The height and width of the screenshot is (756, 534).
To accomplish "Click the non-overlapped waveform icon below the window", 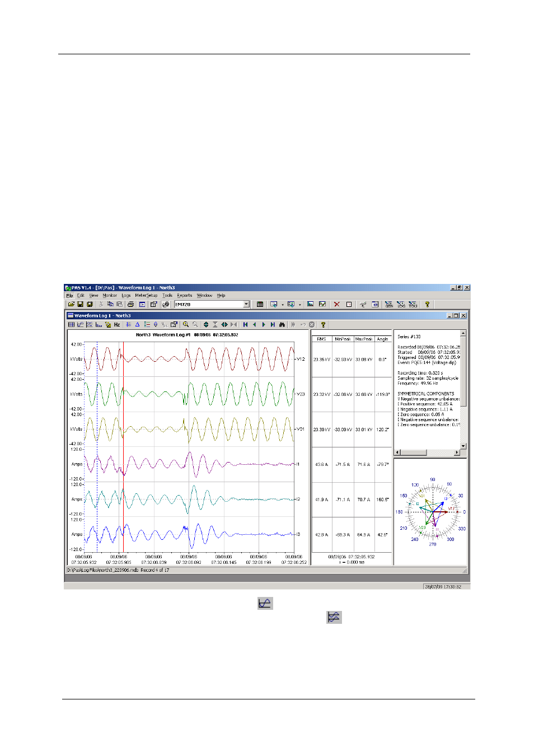I will [334, 617].
